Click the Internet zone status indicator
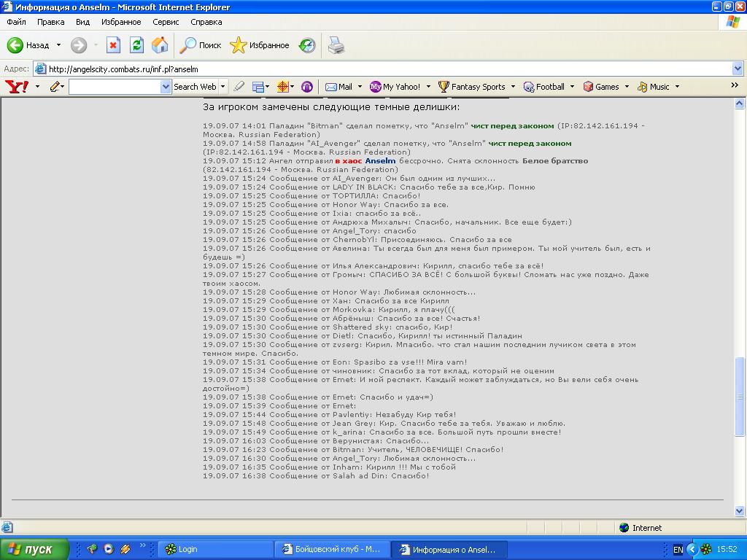The width and height of the screenshot is (747, 560). pyautogui.click(x=640, y=528)
